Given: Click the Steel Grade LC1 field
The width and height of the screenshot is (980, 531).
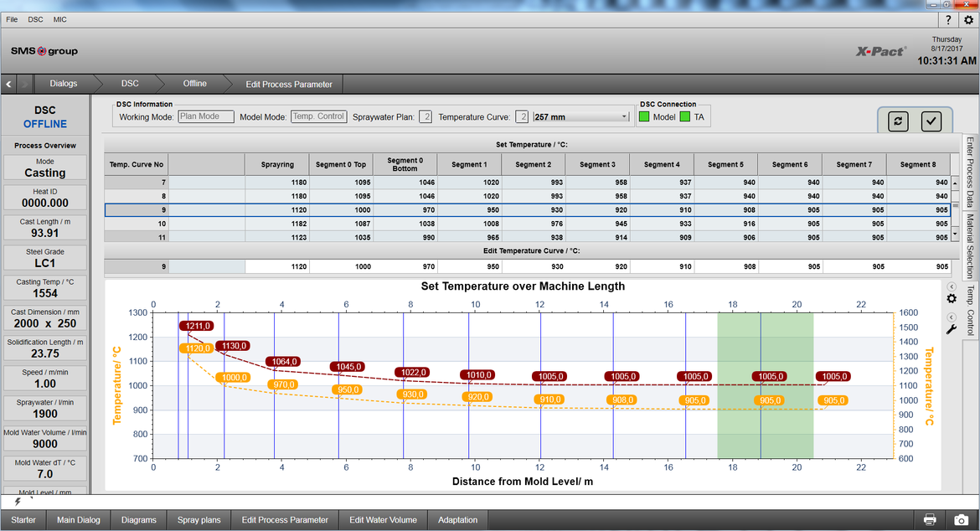Looking at the screenshot, I should pos(45,258).
